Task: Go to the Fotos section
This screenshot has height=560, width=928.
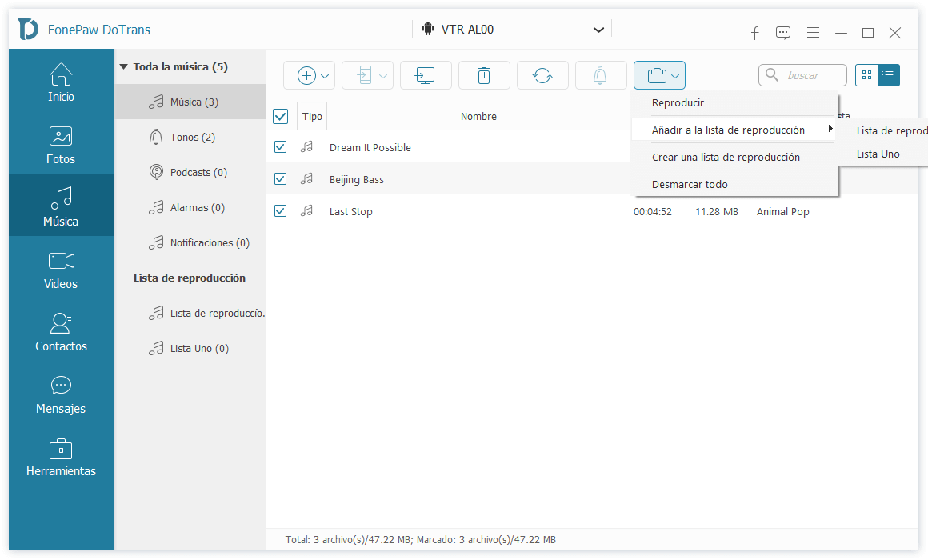Action: [61, 145]
